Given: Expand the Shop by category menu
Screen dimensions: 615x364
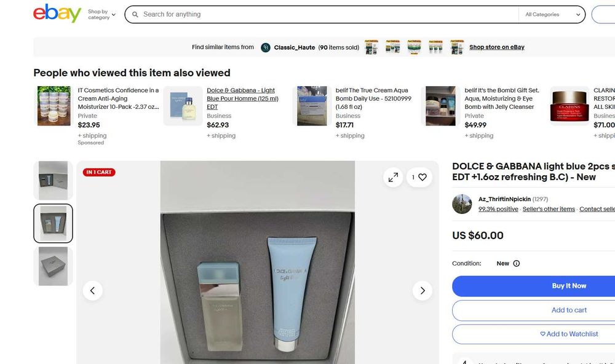Looking at the screenshot, I should [101, 15].
